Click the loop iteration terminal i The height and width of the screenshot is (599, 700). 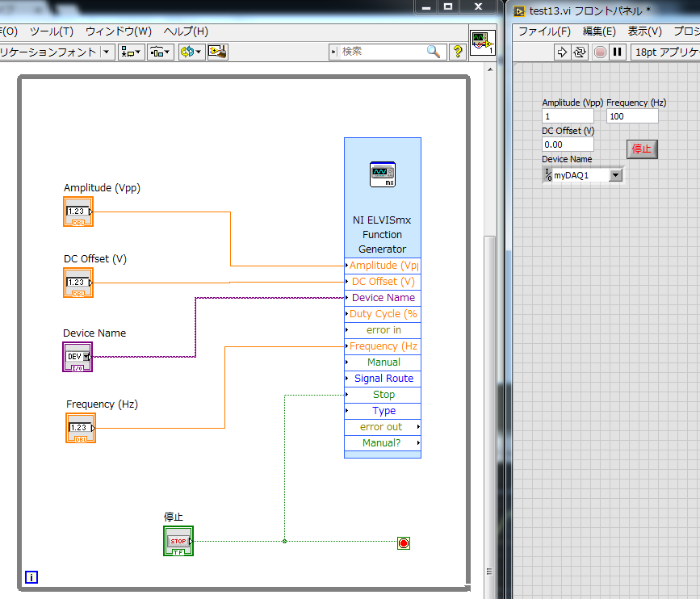tap(31, 577)
